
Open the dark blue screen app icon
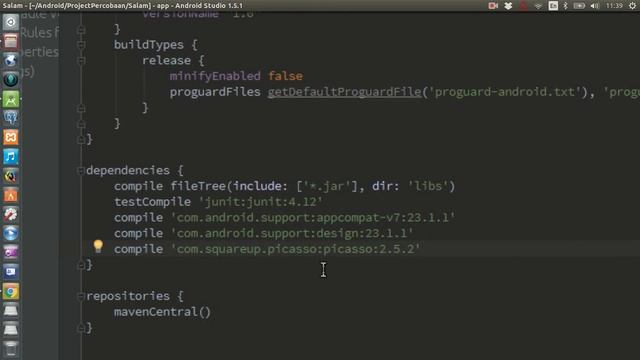pyautogui.click(x=11, y=272)
